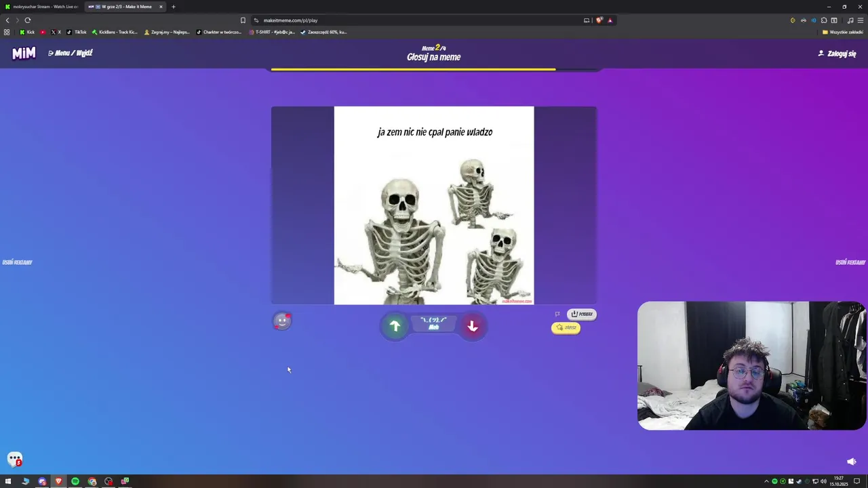Viewport: 868px width, 488px height.
Task: Open the Zagraj.my bookmark
Action: (x=167, y=32)
